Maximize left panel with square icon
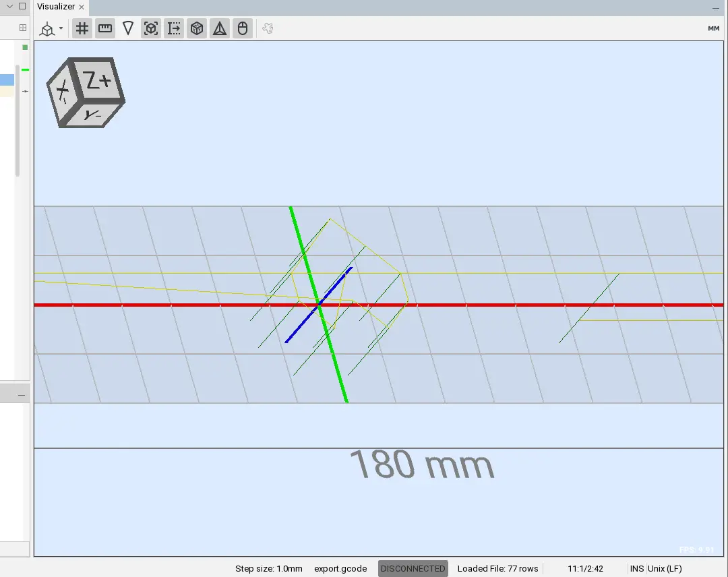The width and height of the screenshot is (728, 577). [22, 7]
